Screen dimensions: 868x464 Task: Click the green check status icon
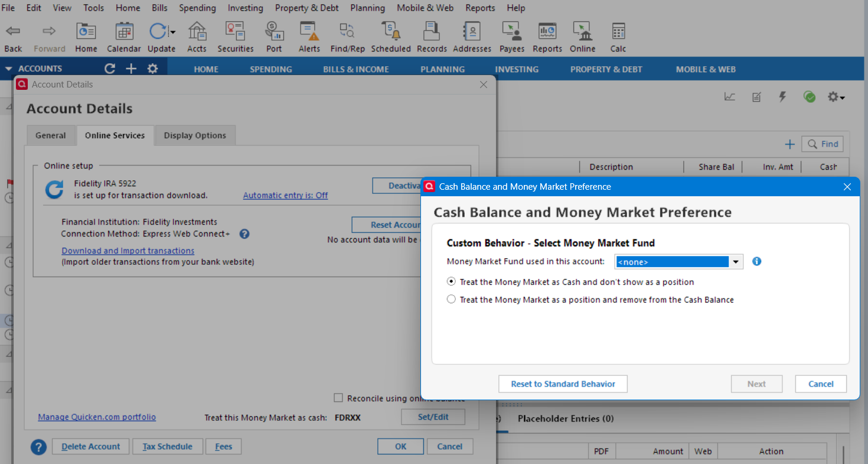click(810, 97)
